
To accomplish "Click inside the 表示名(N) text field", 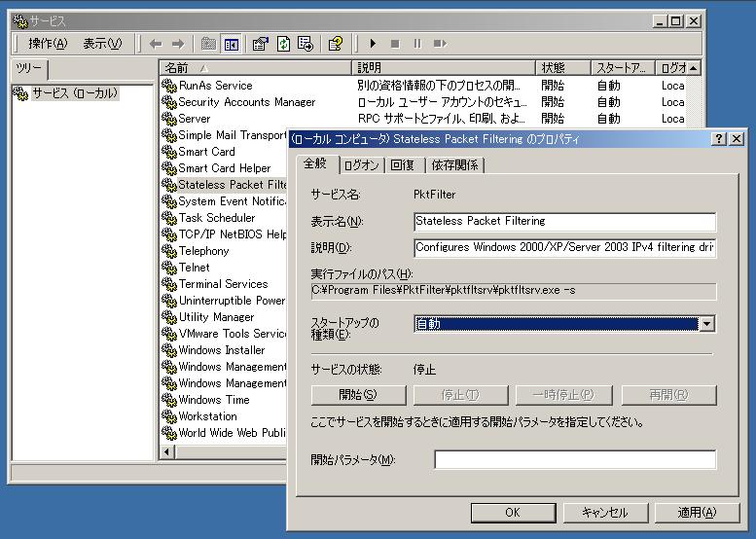I will point(564,221).
